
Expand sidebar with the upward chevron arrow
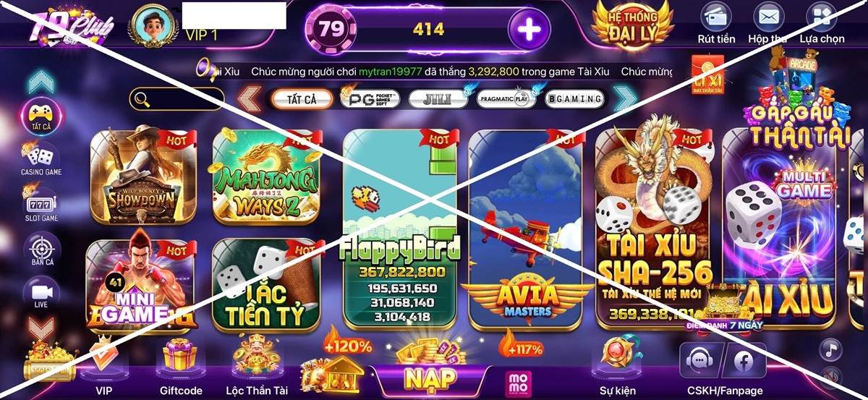pyautogui.click(x=41, y=82)
